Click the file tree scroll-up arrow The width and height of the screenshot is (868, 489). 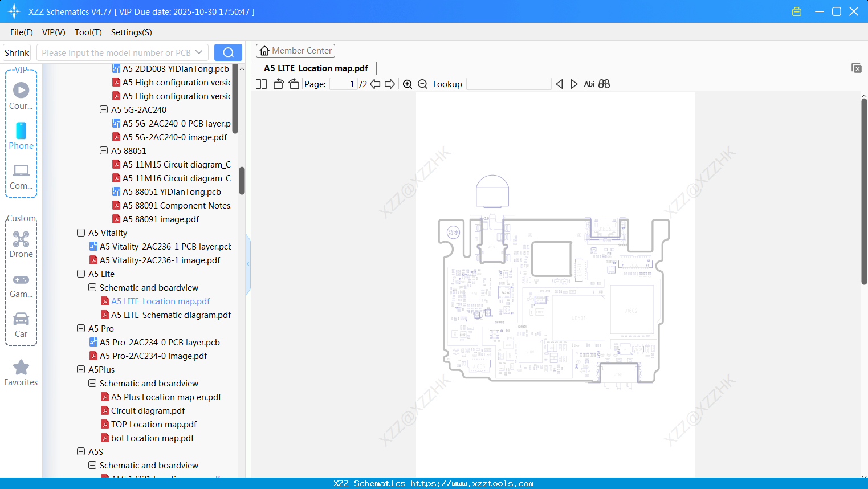pos(242,69)
